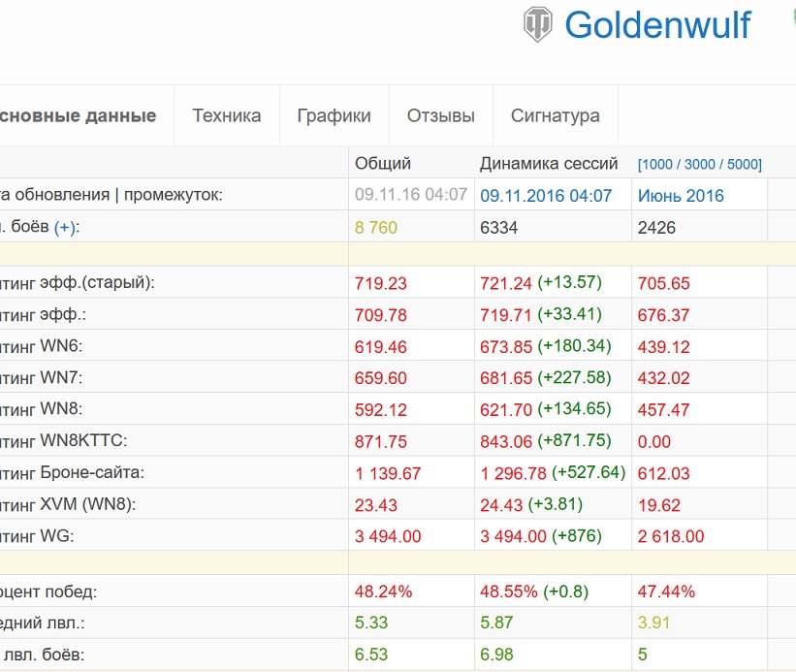Screen dimensions: 796x672
Task: Click the overall WN8 value 592.12
Action: coord(381,409)
